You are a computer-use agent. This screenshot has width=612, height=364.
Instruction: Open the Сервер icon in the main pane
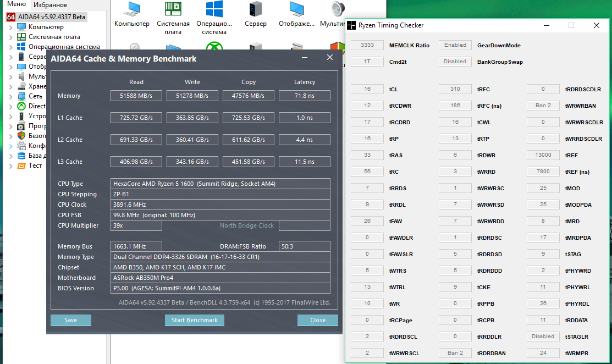click(x=256, y=9)
